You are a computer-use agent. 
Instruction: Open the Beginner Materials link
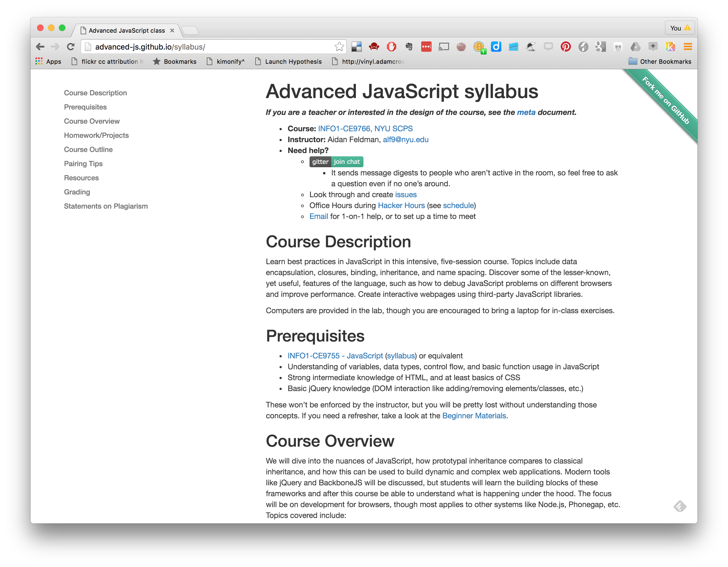tap(474, 416)
